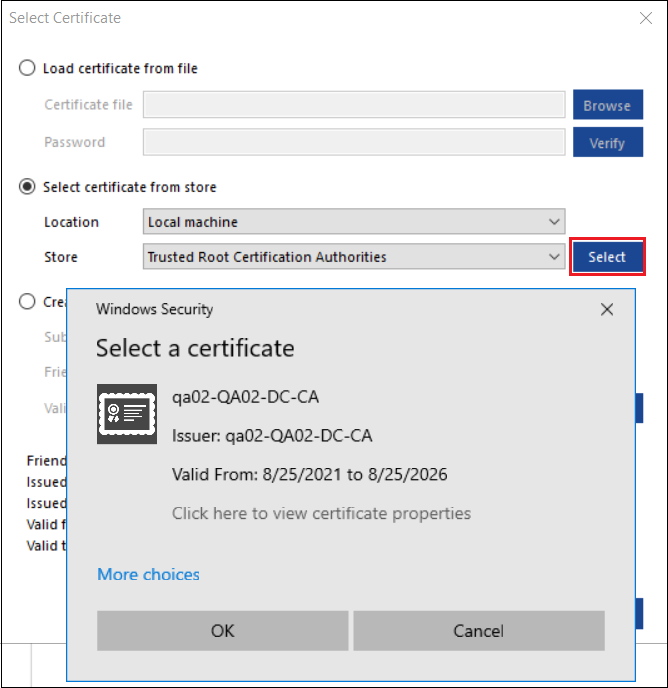Open the Location dropdown showing Local machine
This screenshot has width=668, height=688.
tap(354, 222)
